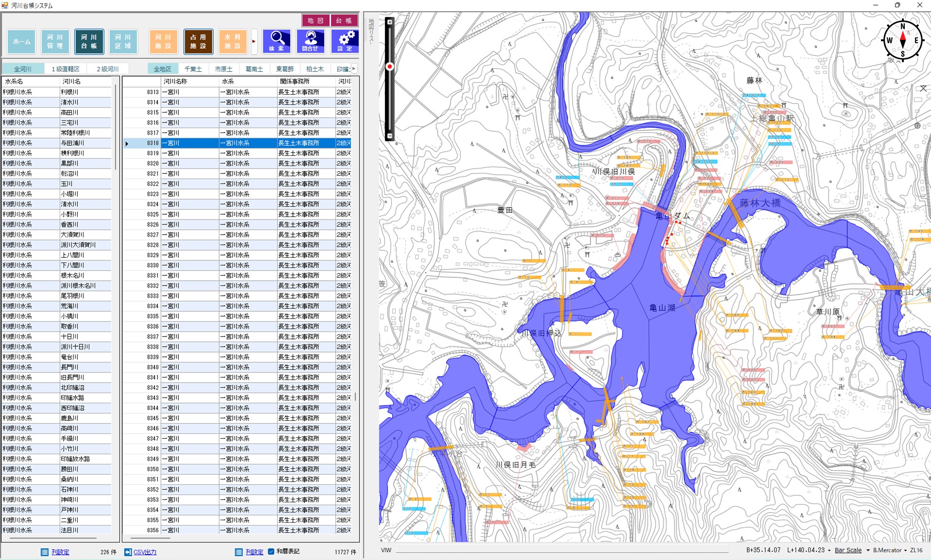Select the 東葛飾 district tab
The width and height of the screenshot is (931, 560).
[285, 69]
